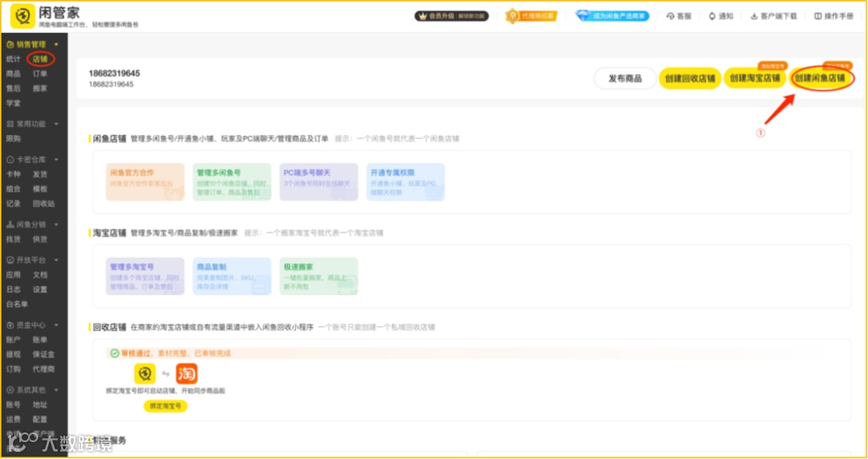Open 白名单 in sidebar
Screen dimensions: 868x459
[x=17, y=304]
